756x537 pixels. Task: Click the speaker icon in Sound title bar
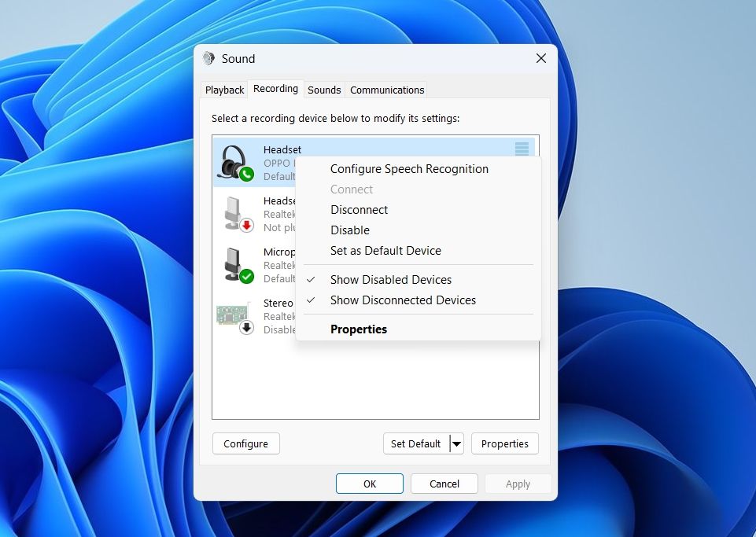click(208, 59)
